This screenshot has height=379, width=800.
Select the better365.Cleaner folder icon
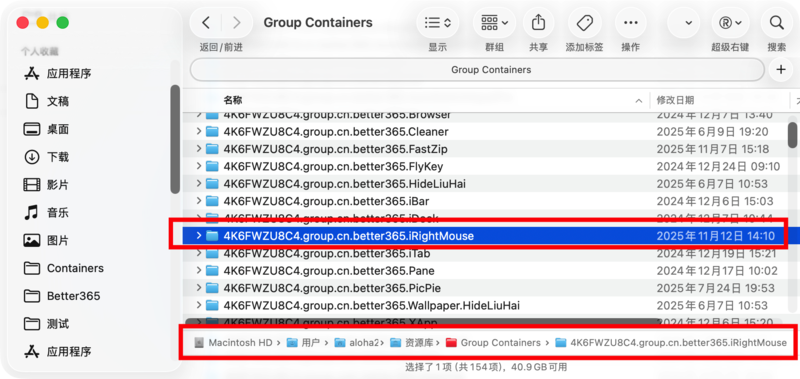(x=212, y=132)
